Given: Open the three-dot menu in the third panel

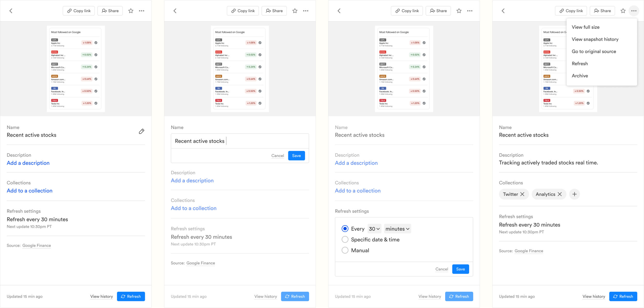Looking at the screenshot, I should click(x=470, y=11).
